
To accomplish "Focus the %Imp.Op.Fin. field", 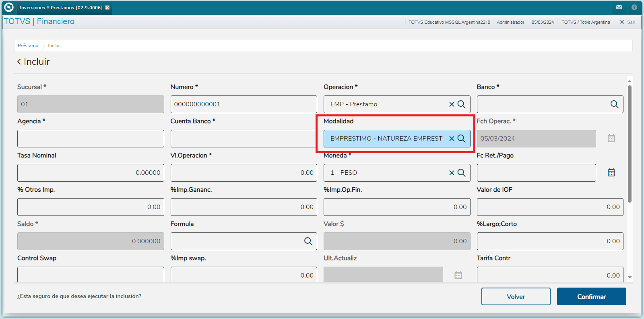I will pyautogui.click(x=397, y=207).
